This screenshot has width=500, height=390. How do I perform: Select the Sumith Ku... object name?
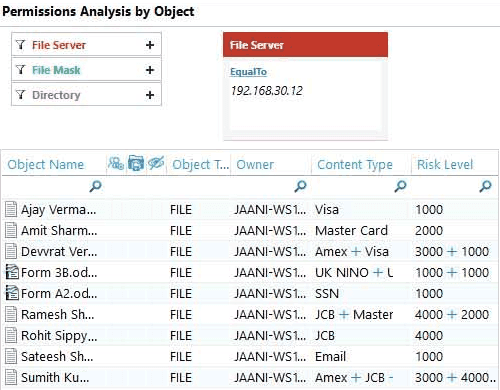pyautogui.click(x=55, y=378)
